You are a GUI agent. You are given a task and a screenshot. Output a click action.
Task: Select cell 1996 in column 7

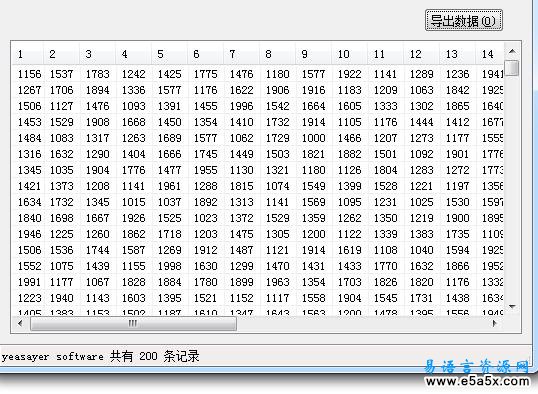pyautogui.click(x=242, y=106)
